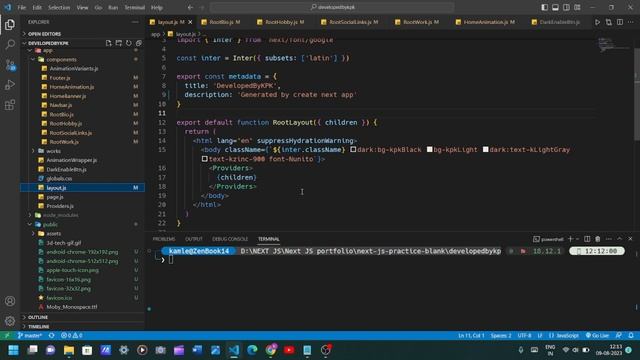Open the Source Control view

[10, 64]
